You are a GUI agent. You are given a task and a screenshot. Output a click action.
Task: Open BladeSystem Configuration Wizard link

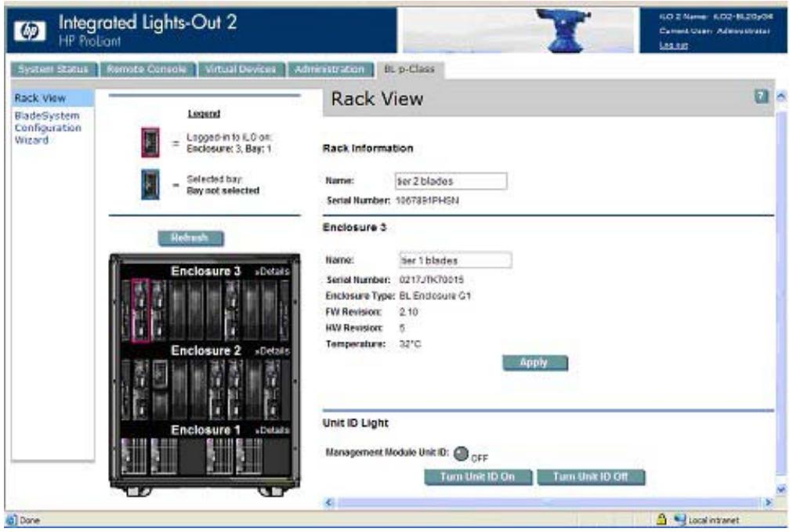click(48, 128)
